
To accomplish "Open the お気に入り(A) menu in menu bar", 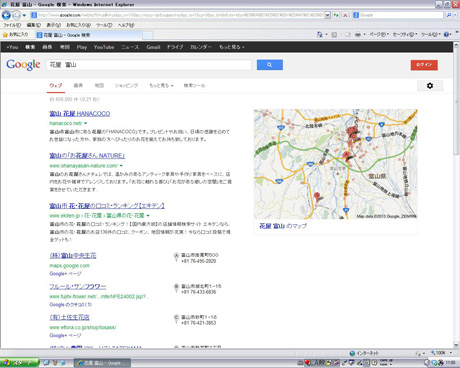I will click(78, 25).
